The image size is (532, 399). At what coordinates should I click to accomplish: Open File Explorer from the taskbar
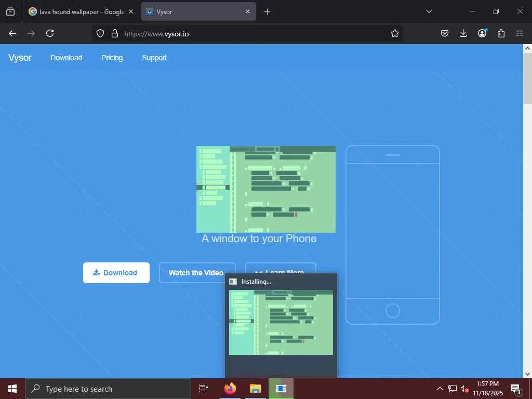[256, 389]
